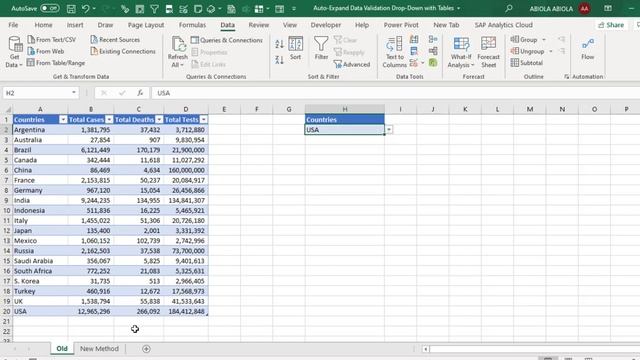Screen dimensions: 640x360
Task: Open the Undo history dropdown arrow
Action: (x=94, y=9)
